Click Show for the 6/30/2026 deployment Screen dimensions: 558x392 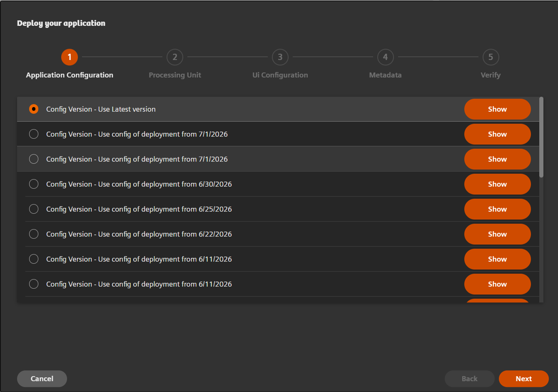(497, 184)
